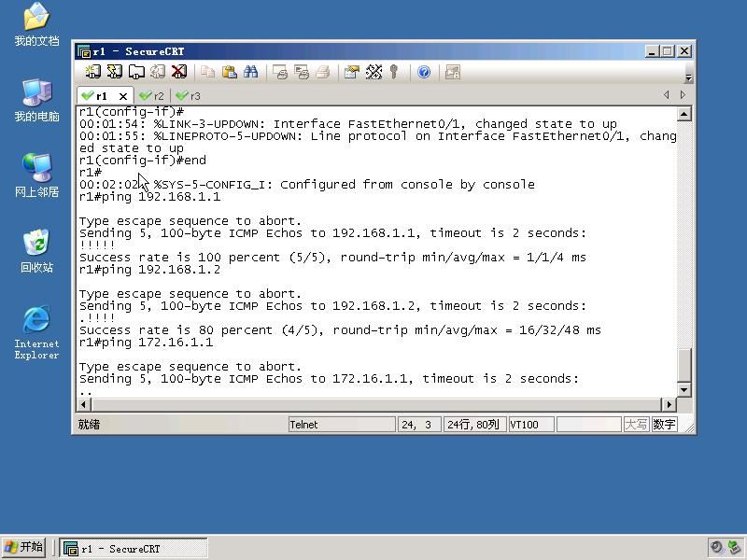Click the 数字 Num Lock indicator
Image resolution: width=747 pixels, height=560 pixels.
pyautogui.click(x=664, y=425)
